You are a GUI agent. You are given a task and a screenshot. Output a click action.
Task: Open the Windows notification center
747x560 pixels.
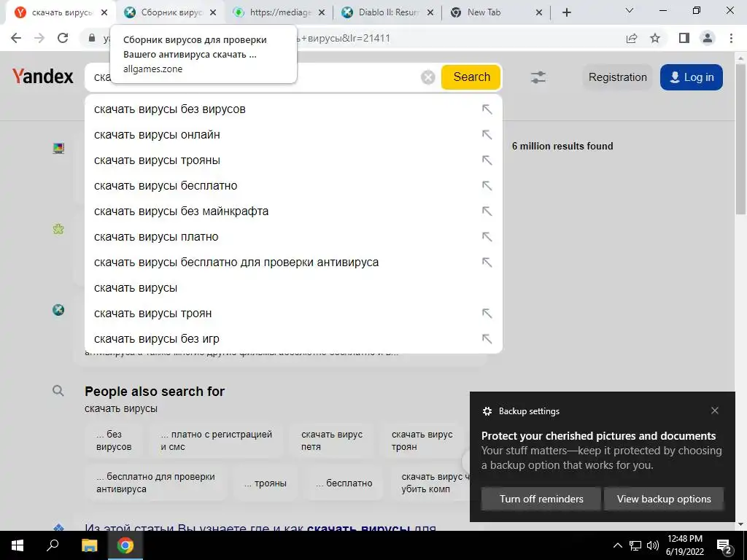click(724, 546)
